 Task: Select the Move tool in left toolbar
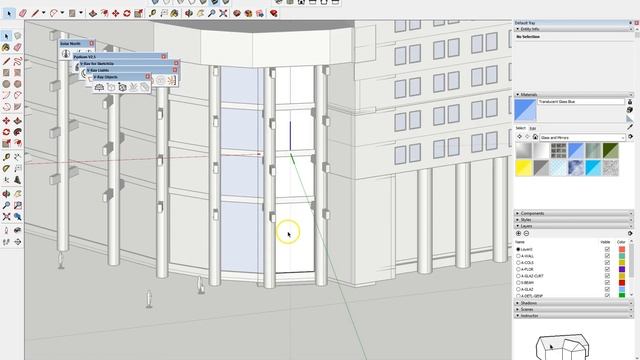tap(6, 121)
